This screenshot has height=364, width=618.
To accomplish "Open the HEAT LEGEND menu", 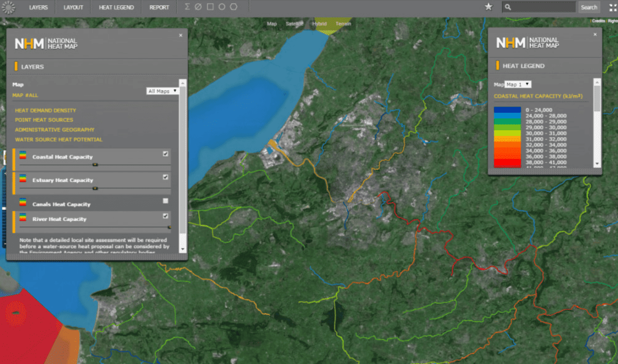I will pos(116,7).
